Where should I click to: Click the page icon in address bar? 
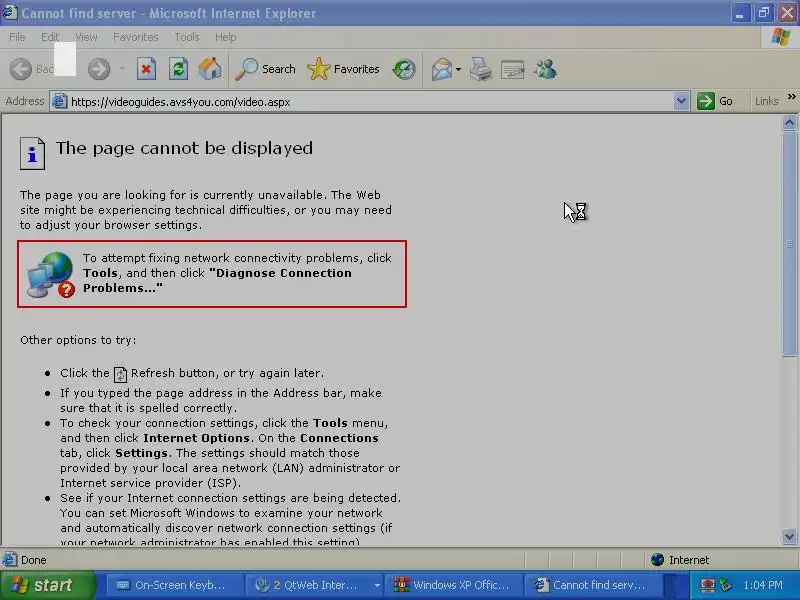pyautogui.click(x=60, y=101)
